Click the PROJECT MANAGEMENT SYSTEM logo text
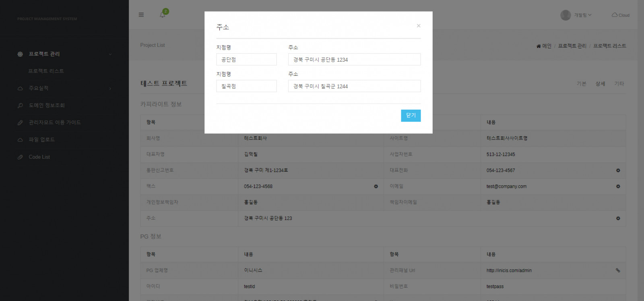644x301 pixels. pos(47,19)
